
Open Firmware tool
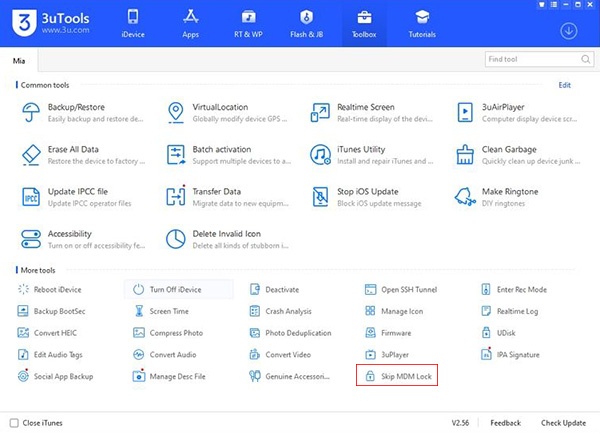tap(388, 333)
